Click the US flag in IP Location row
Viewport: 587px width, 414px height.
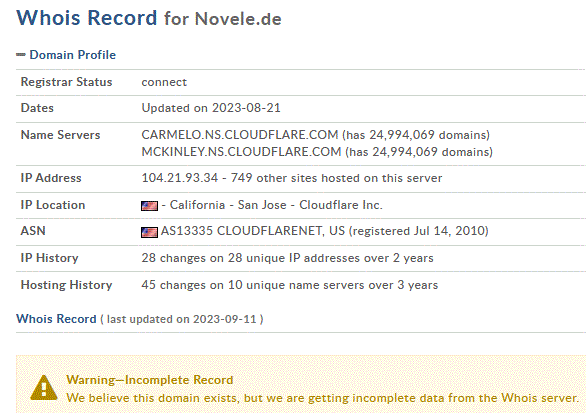click(149, 206)
